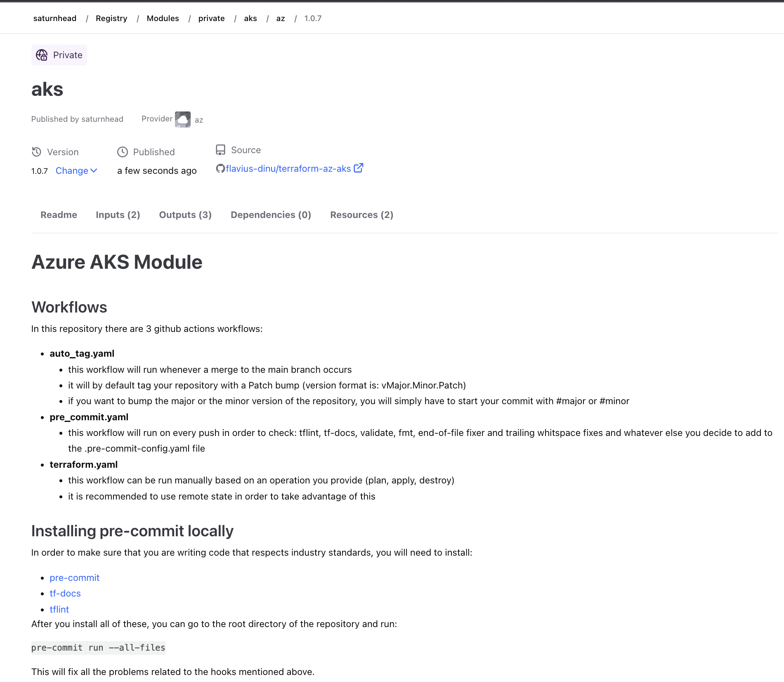Screen dimensions: 784x682
Task: Click the Private lock globe icon
Action: (42, 55)
